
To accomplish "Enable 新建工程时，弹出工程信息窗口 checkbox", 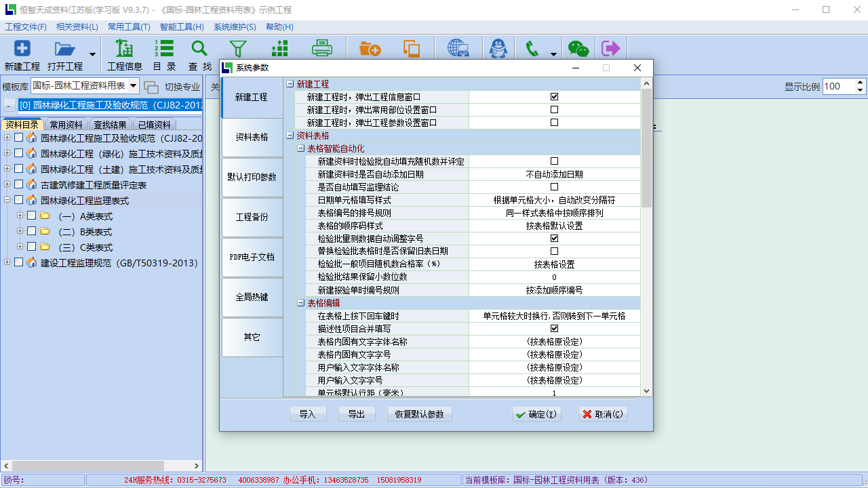I will pyautogui.click(x=555, y=97).
